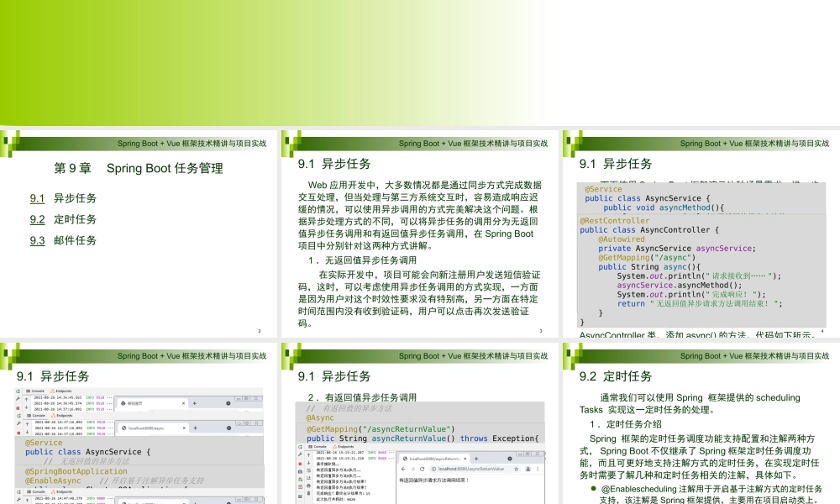Screen dimensions: 840x504
Task: Open the Chrome three-dot browser menu
Action: (x=538, y=469)
